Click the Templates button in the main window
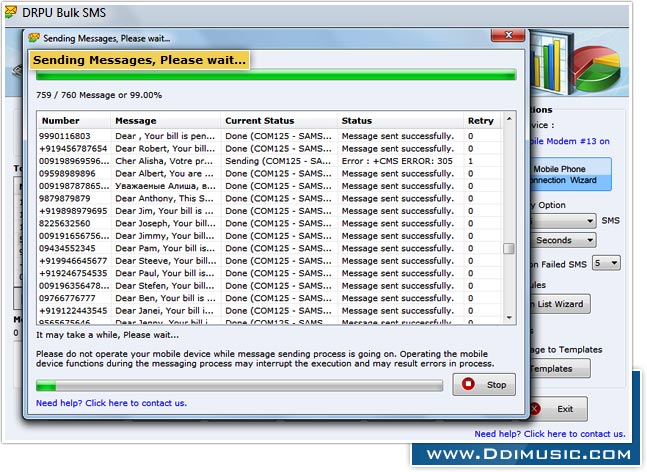This screenshot has width=647, height=472. [560, 368]
